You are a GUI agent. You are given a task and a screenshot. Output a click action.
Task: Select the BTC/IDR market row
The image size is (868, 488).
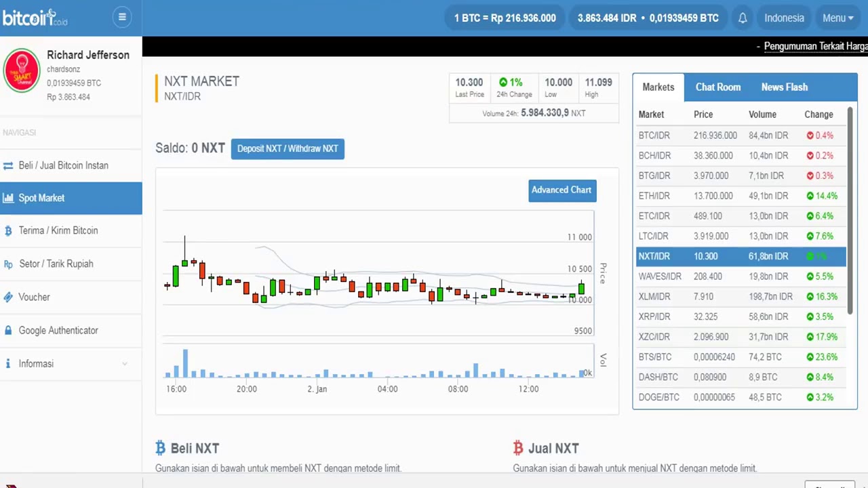coord(741,136)
